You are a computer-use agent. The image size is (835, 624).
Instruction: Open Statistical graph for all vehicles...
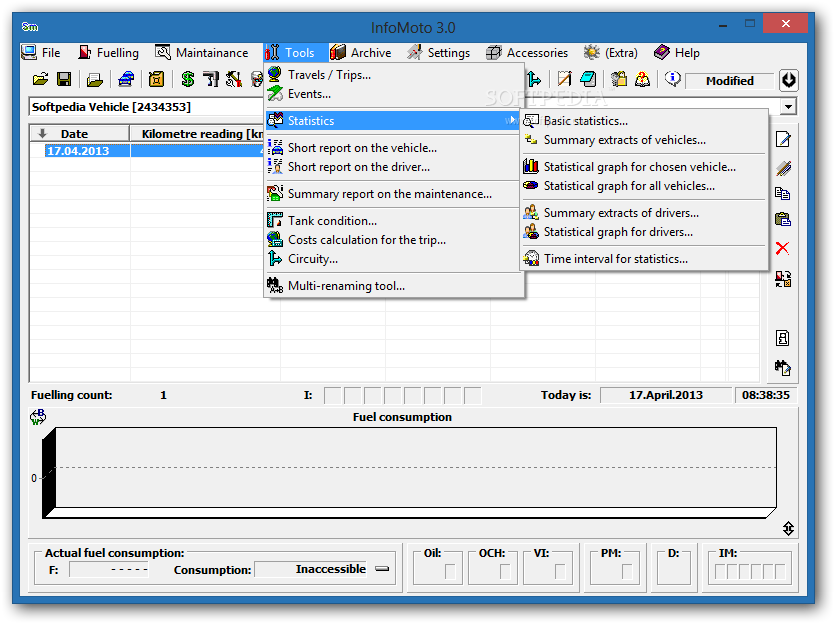644,186
